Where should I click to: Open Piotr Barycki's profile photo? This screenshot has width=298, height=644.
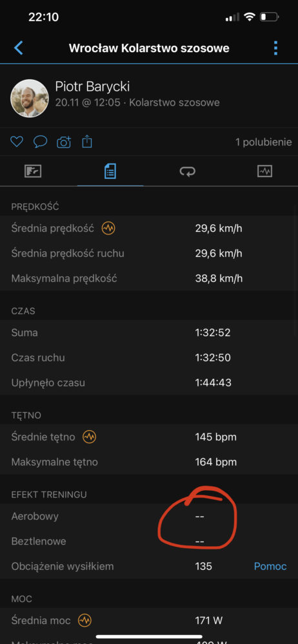[30, 99]
